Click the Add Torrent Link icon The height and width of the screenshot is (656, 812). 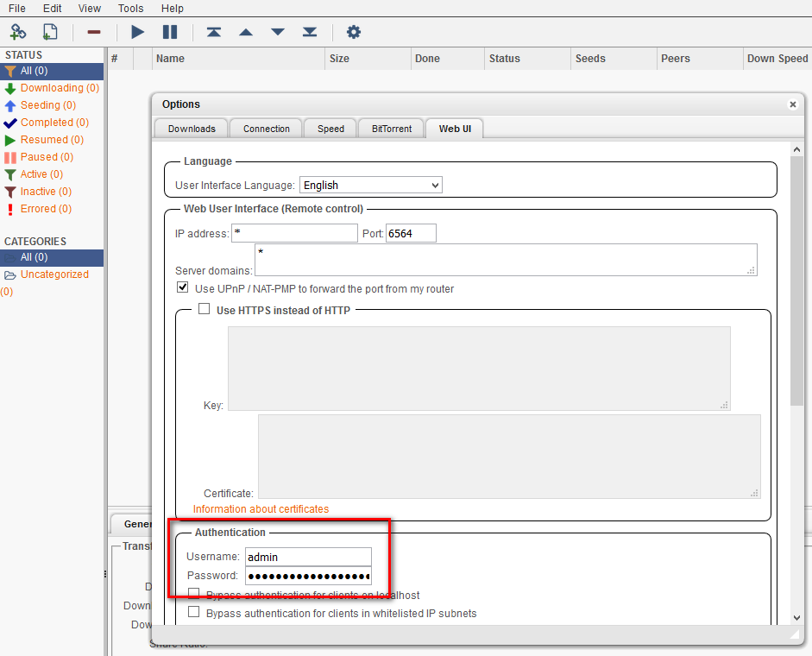[x=18, y=32]
